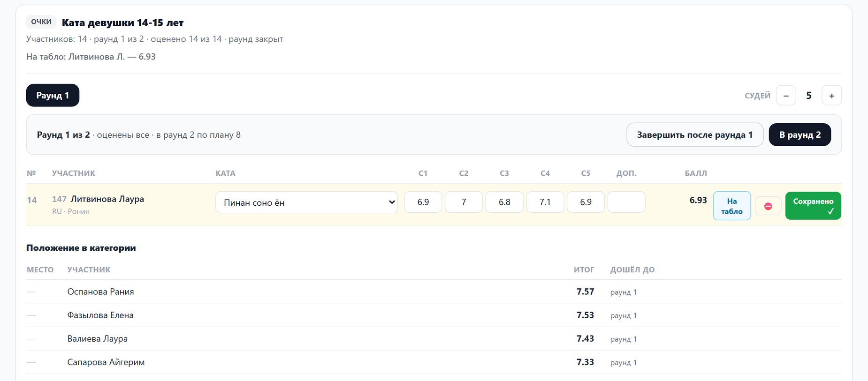Select the Раунд 1 tab

pos(53,95)
